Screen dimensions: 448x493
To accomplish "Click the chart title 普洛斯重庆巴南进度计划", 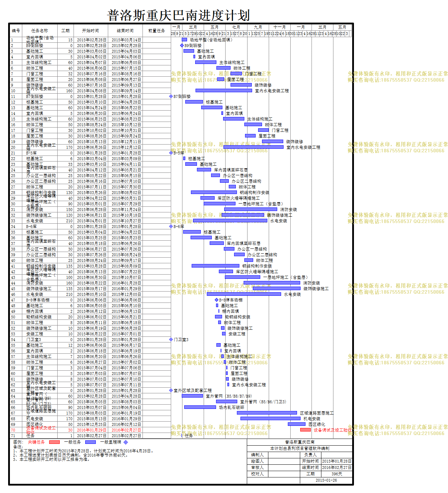I will pos(179,15).
